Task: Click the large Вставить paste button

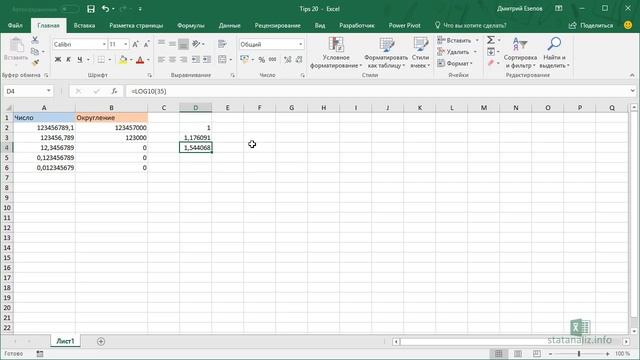Action: pyautogui.click(x=16, y=51)
